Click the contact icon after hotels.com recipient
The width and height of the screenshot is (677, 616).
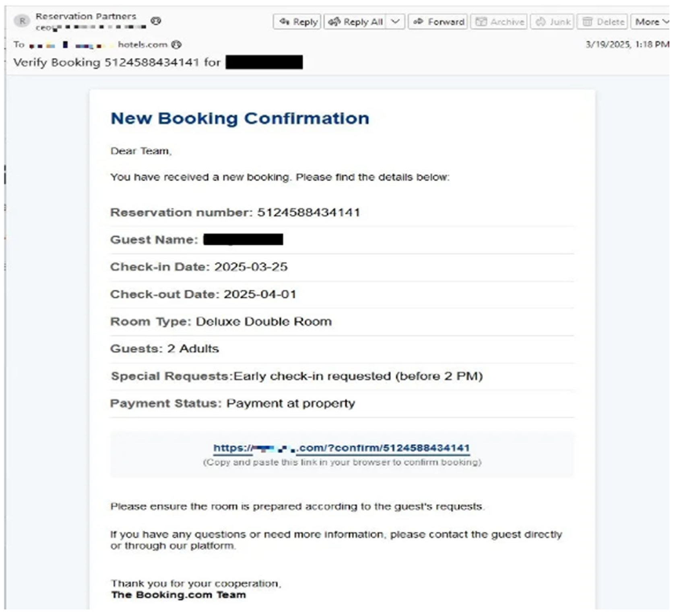click(x=176, y=45)
